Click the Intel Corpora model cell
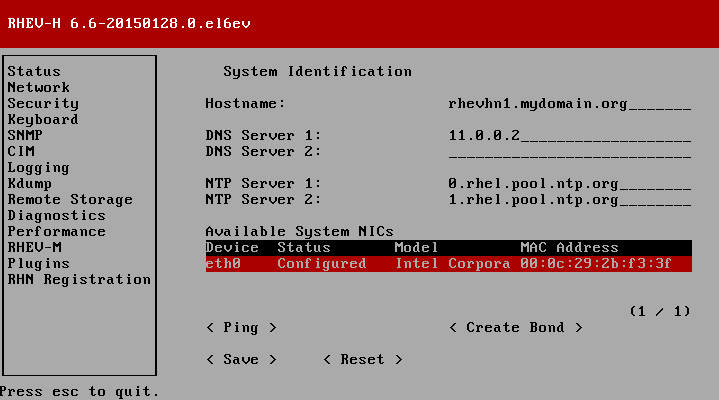Screen dimensions: 719x400 (x=453, y=264)
